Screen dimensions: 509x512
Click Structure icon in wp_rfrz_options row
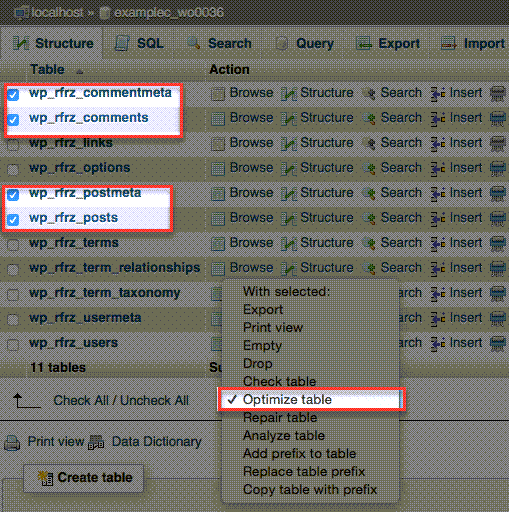click(289, 169)
